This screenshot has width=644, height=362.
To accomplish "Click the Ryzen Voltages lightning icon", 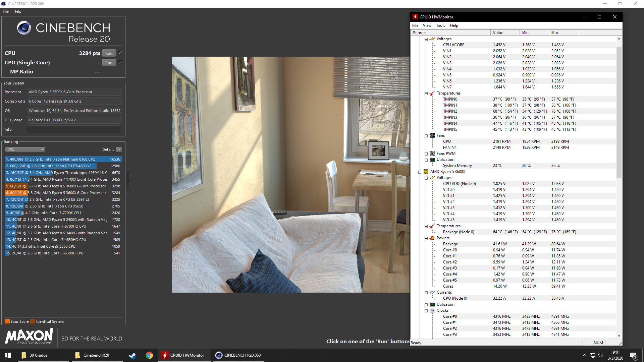I will [432, 178].
